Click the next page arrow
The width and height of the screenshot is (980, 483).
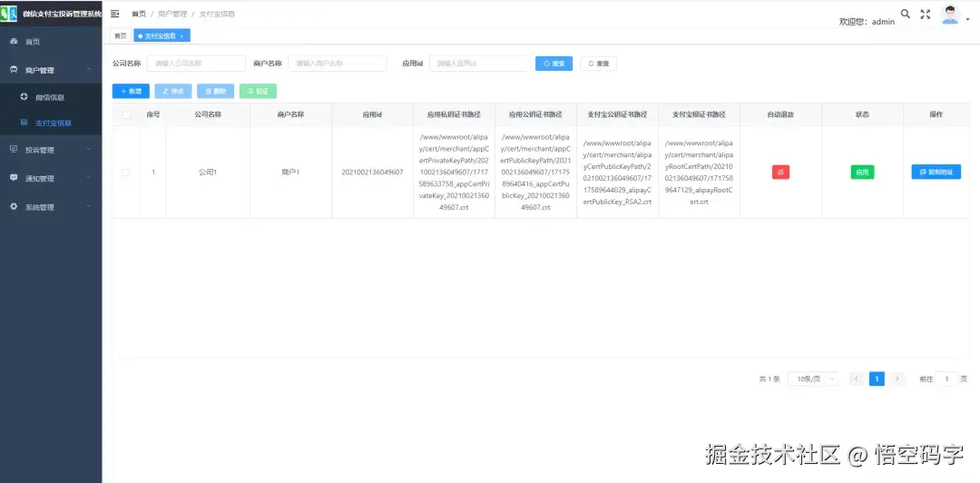pyautogui.click(x=897, y=379)
